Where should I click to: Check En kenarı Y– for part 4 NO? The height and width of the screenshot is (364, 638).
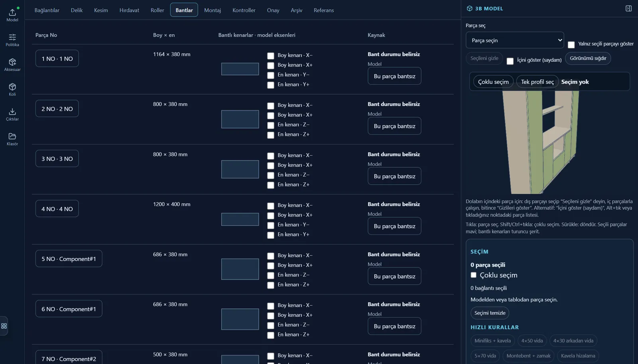click(x=270, y=225)
